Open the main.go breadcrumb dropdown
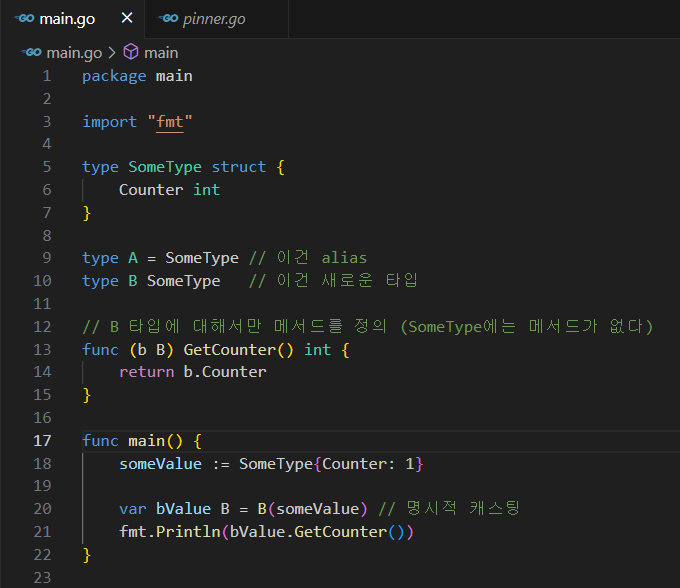Image resolution: width=680 pixels, height=588 pixels. (74, 52)
